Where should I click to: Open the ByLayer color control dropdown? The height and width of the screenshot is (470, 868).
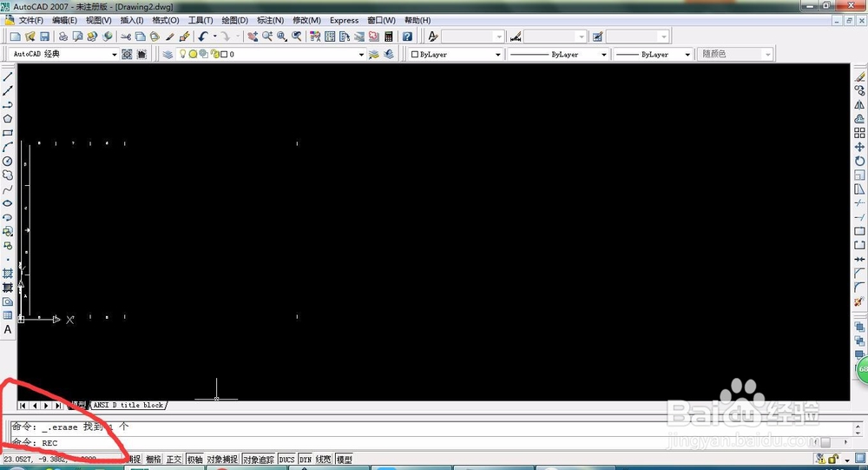coord(497,55)
